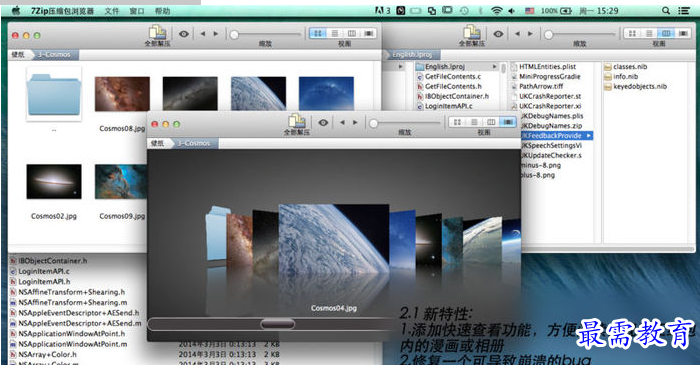Switch left window to cover flow view
700x365 pixels.
click(x=369, y=33)
